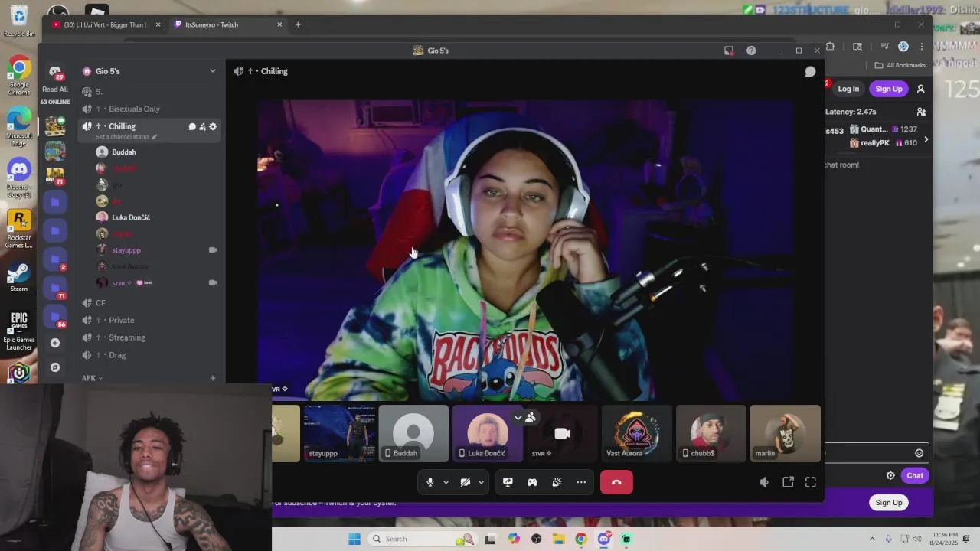Viewport: 980px width, 551px height.
Task: Adjust call volume speaker icon
Action: click(x=764, y=482)
